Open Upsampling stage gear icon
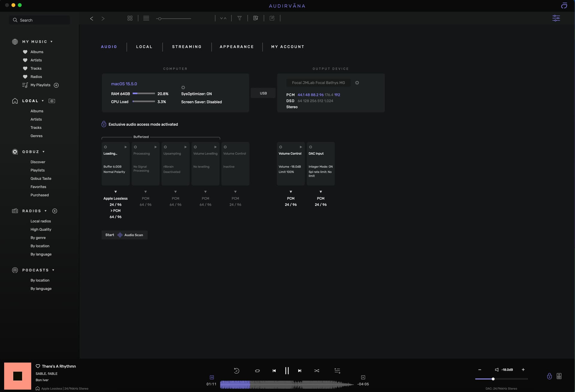Viewport: 575px width, 392px height. [x=165, y=147]
